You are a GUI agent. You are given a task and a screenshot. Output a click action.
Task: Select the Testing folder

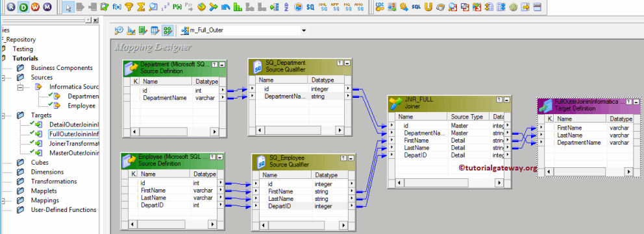[23, 49]
